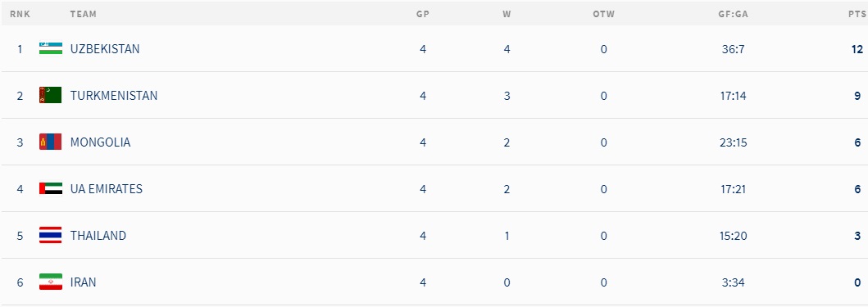Screen dimensions: 868x307
Task: Click the OTW column header
Action: click(x=603, y=15)
